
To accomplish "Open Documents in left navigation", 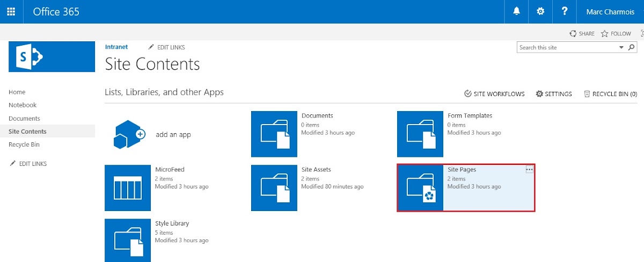I will (24, 119).
